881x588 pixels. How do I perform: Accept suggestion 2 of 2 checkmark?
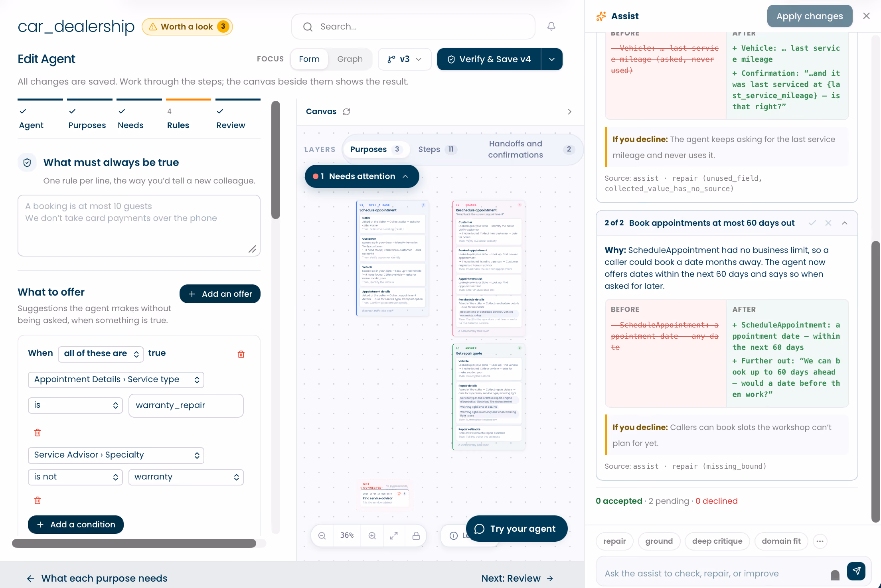click(x=812, y=223)
